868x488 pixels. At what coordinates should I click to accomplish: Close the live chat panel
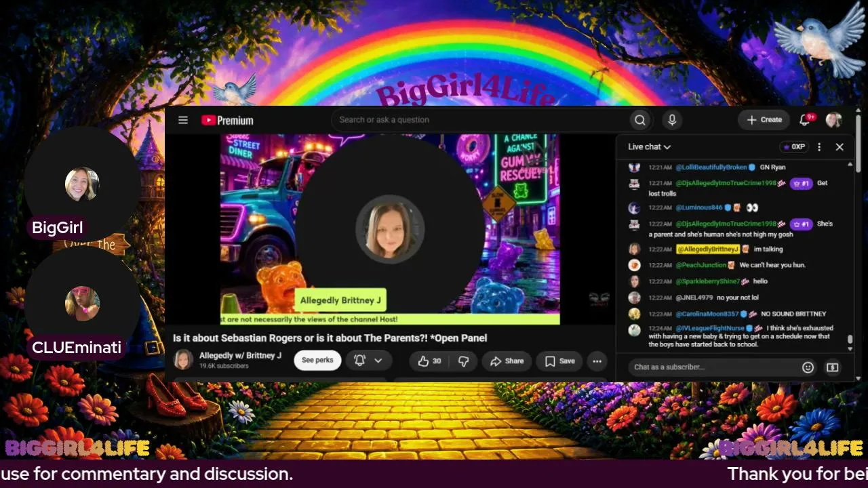(x=840, y=147)
